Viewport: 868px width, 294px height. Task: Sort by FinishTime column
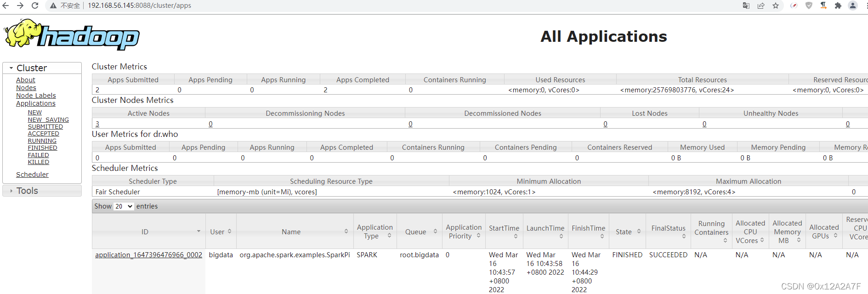point(602,236)
